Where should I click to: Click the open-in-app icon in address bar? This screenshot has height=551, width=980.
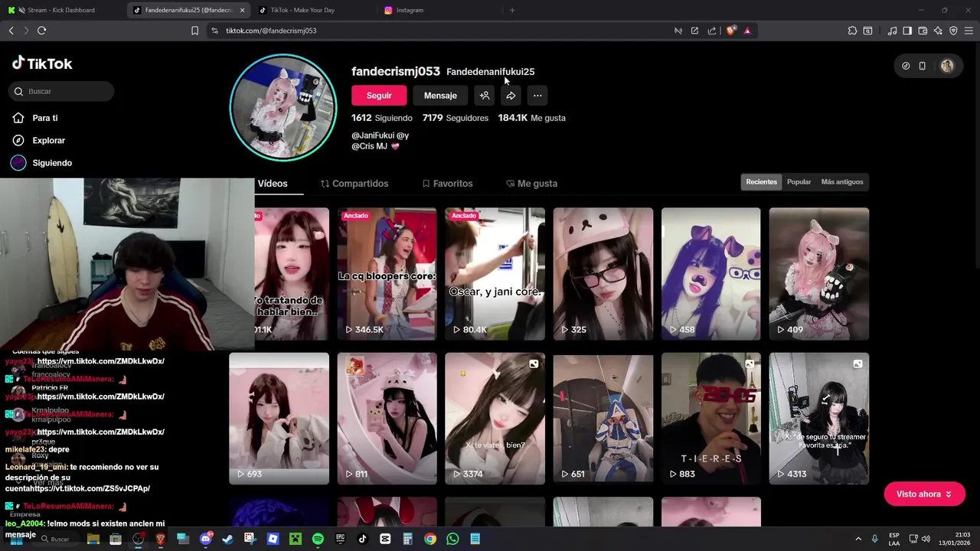click(694, 31)
